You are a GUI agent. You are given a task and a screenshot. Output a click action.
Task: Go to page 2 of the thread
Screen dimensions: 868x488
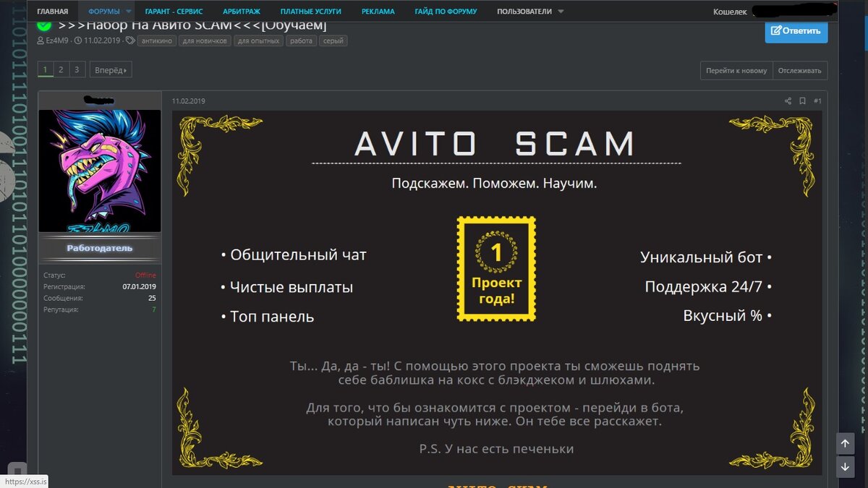(61, 70)
